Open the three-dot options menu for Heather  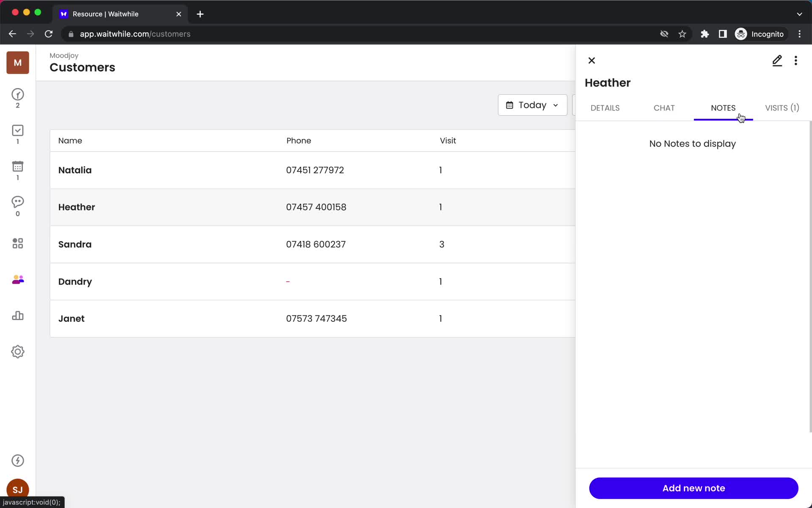(796, 60)
